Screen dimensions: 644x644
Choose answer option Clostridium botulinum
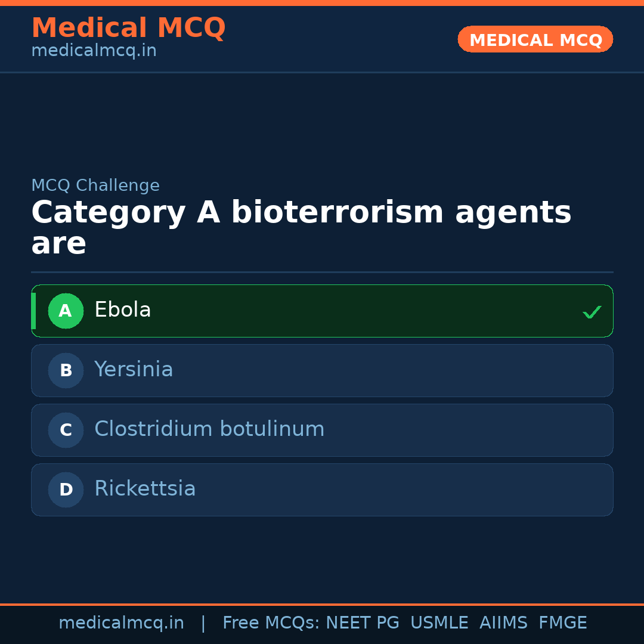click(322, 430)
